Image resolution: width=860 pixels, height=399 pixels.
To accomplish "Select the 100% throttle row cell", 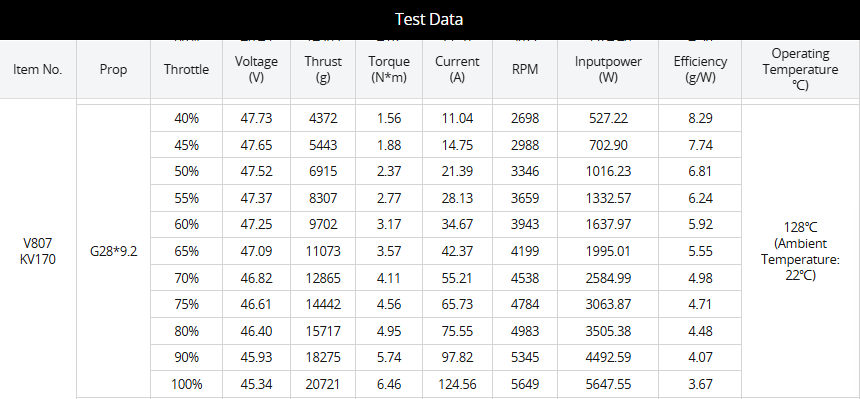I will point(186,384).
